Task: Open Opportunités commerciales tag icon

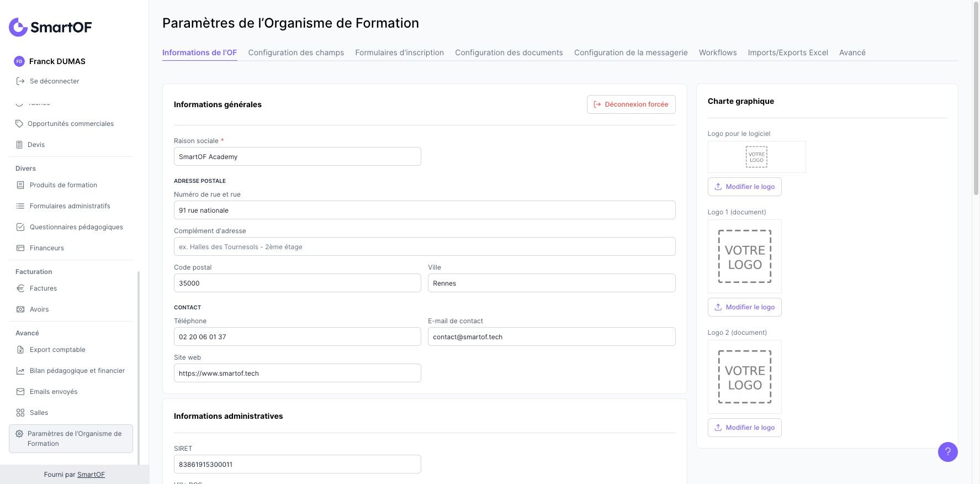Action: 19,124
